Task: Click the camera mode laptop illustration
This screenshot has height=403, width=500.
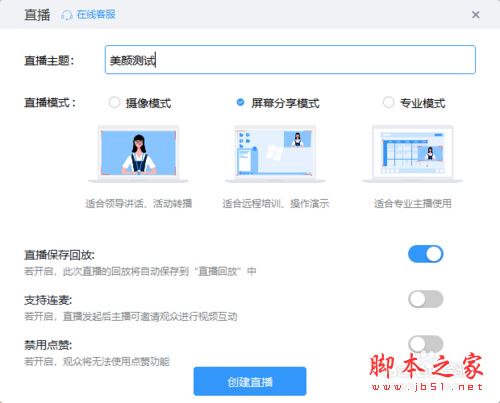Action: tap(138, 154)
